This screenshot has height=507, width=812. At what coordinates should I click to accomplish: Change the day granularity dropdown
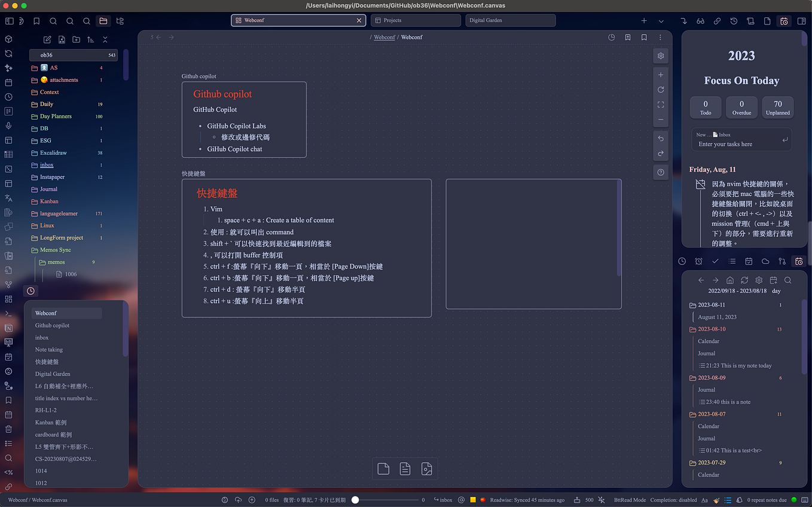[776, 291]
